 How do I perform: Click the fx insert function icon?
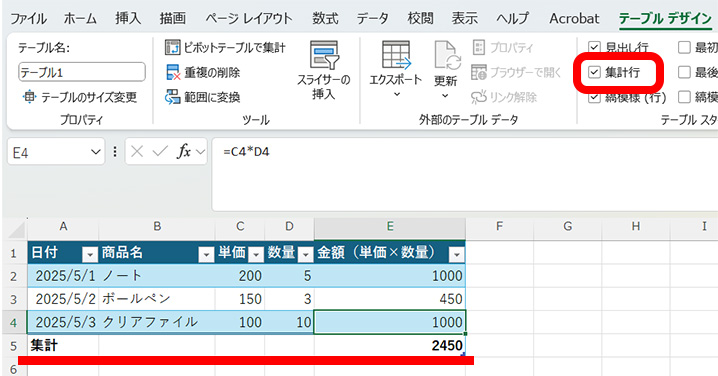[x=184, y=152]
